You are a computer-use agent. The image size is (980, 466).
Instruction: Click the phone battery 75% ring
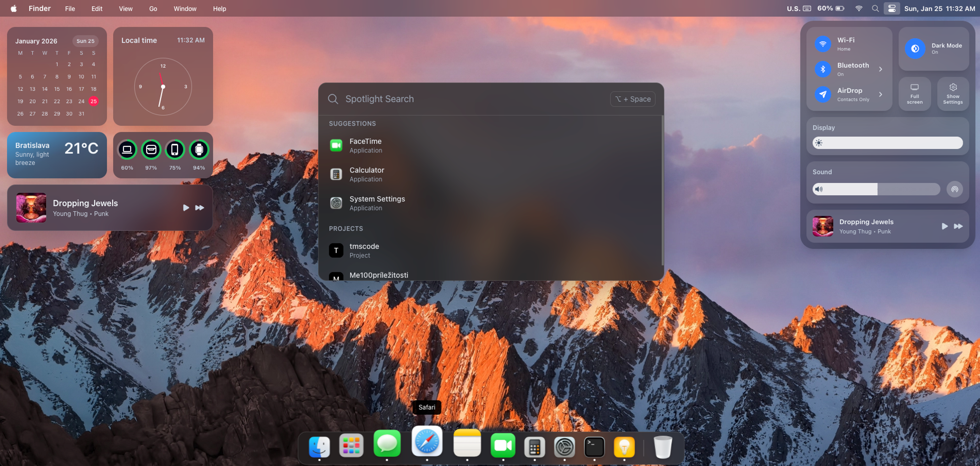[x=175, y=150]
